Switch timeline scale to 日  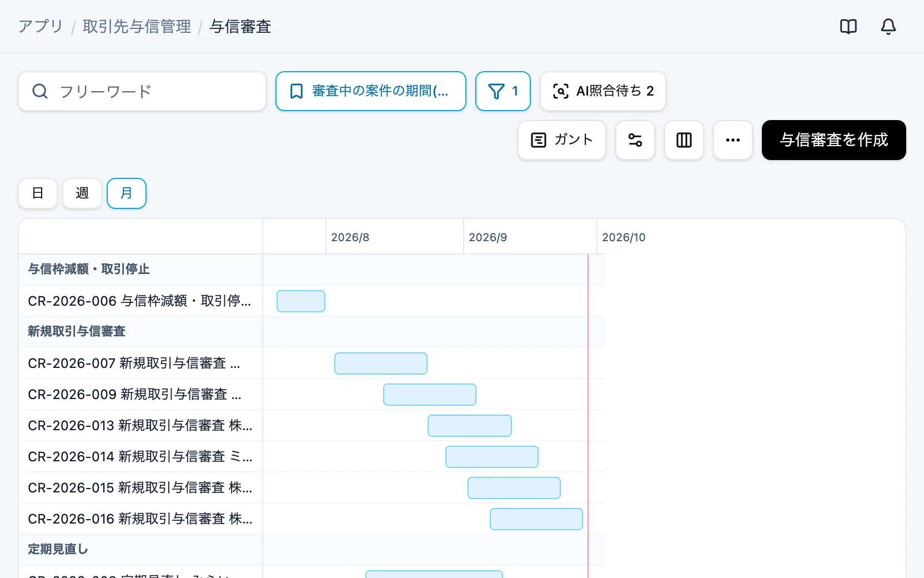click(38, 193)
